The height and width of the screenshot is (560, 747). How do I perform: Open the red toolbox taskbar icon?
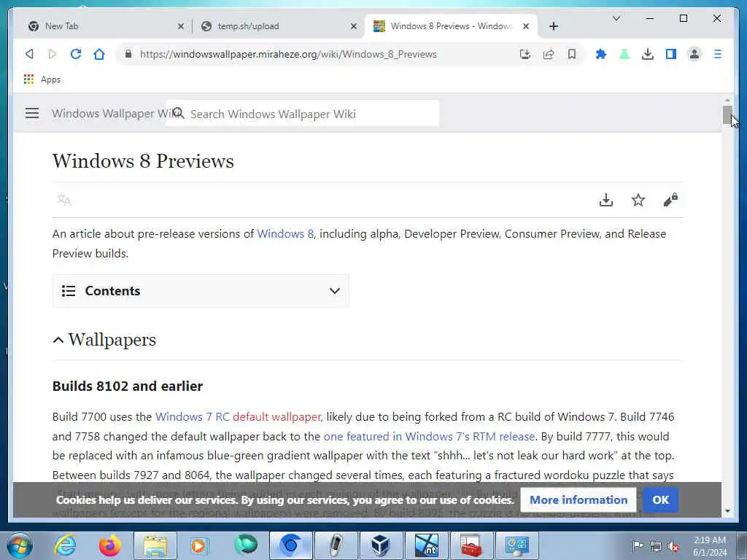(471, 545)
